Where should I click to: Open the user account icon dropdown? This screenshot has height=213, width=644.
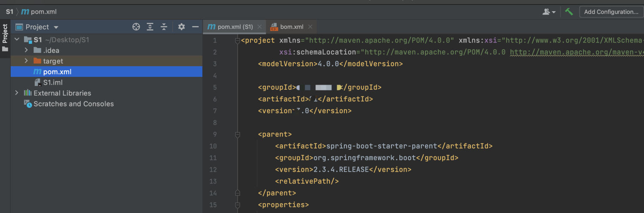[549, 12]
